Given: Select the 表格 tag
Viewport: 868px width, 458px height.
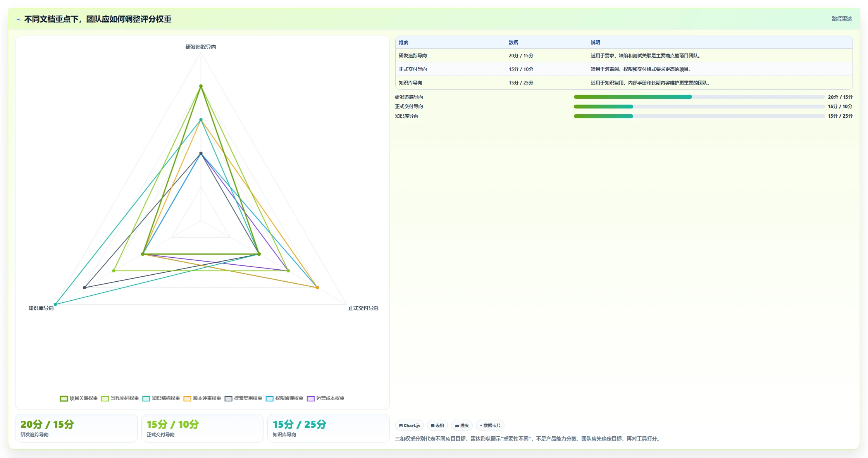Looking at the screenshot, I should 437,425.
